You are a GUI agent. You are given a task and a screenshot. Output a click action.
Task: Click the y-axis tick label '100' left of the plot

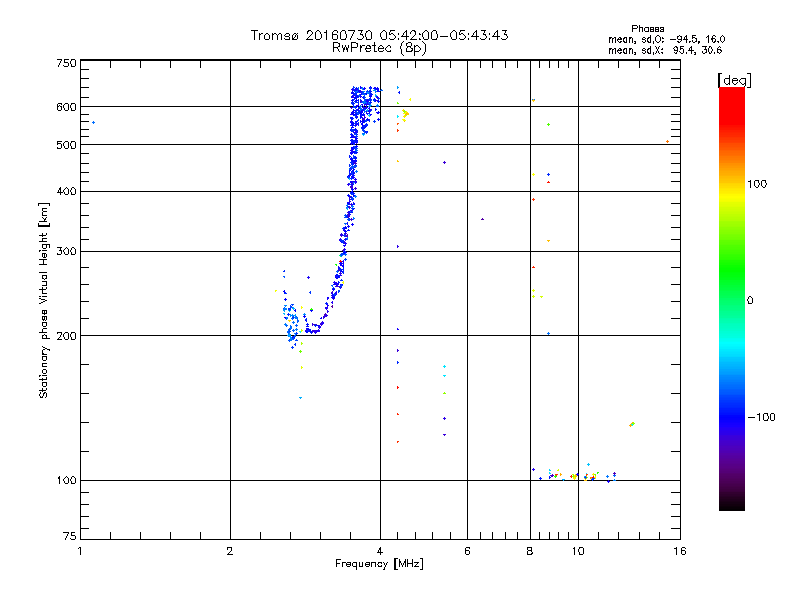click(x=67, y=480)
